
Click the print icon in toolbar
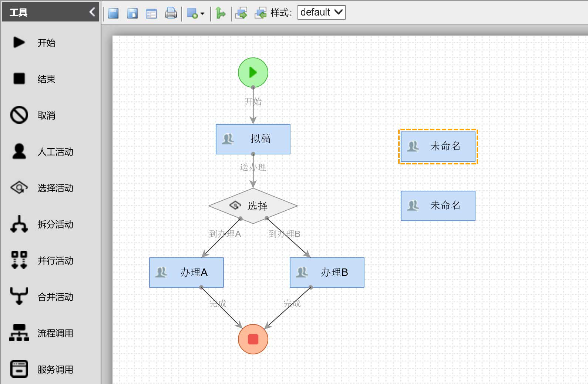coord(171,13)
